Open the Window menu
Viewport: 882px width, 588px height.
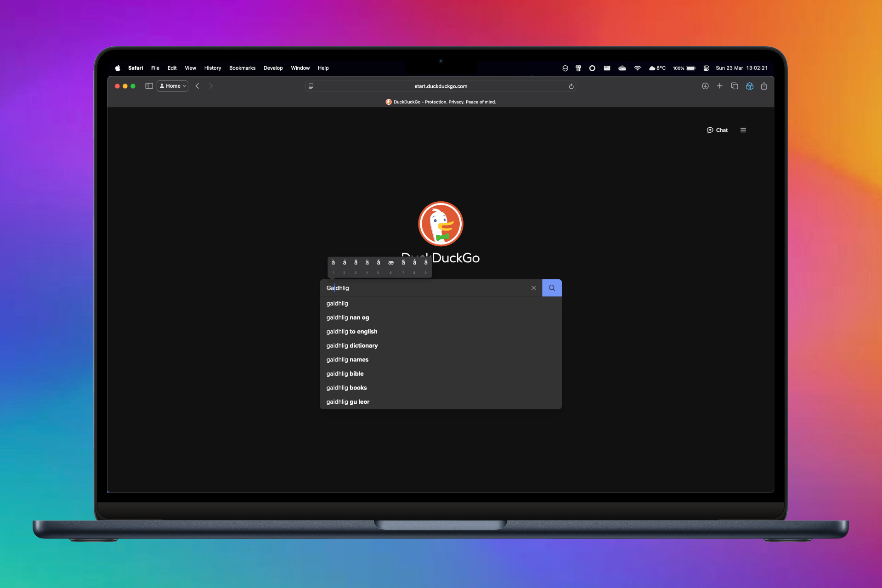[300, 68]
